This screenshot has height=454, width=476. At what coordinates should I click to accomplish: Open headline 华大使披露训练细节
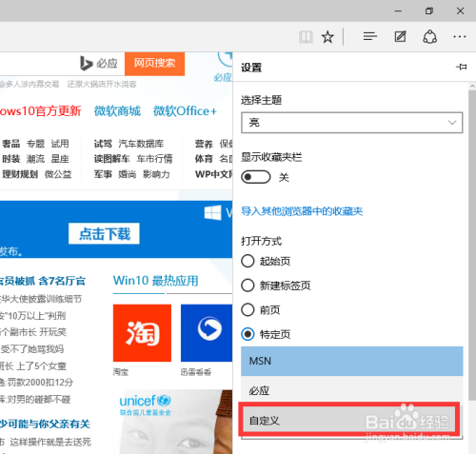tap(41, 299)
